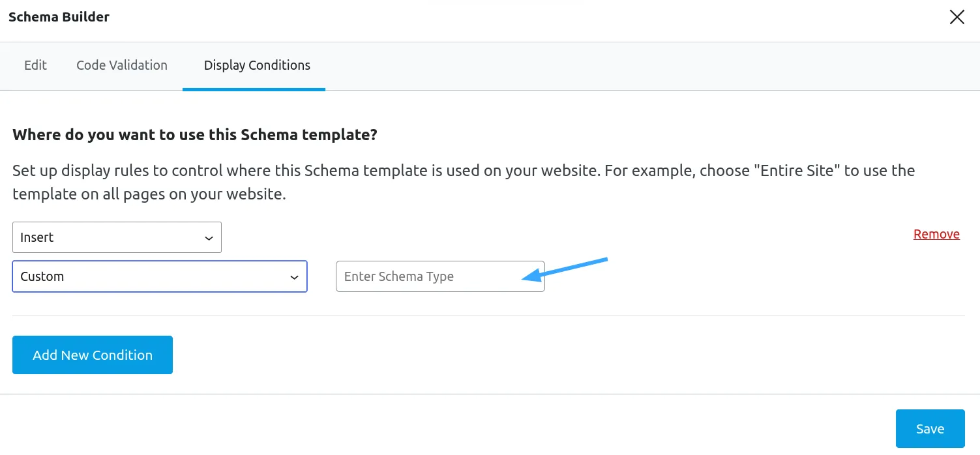
Task: Save the schema display conditions
Action: click(x=930, y=428)
